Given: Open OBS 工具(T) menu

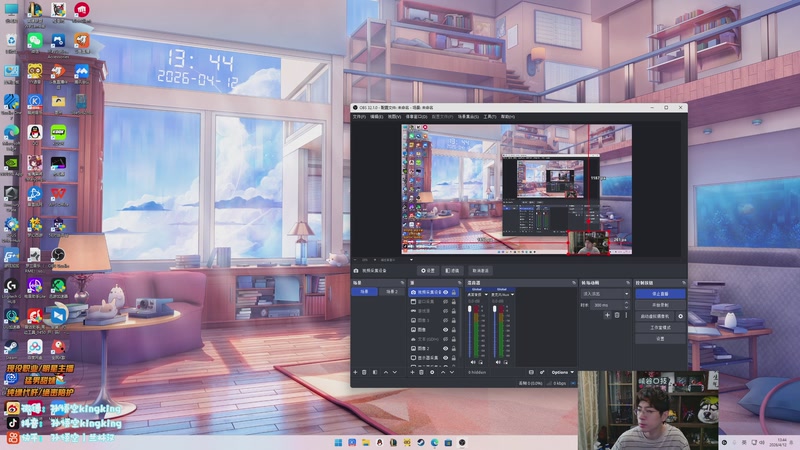Looking at the screenshot, I should pyautogui.click(x=490, y=116).
